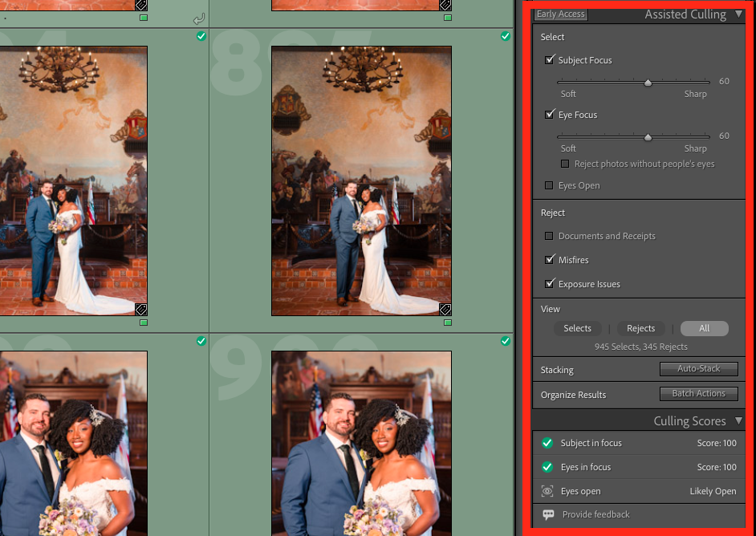This screenshot has height=536, width=756.
Task: Select the left close-up couple portrait thumbnail
Action: (x=74, y=443)
